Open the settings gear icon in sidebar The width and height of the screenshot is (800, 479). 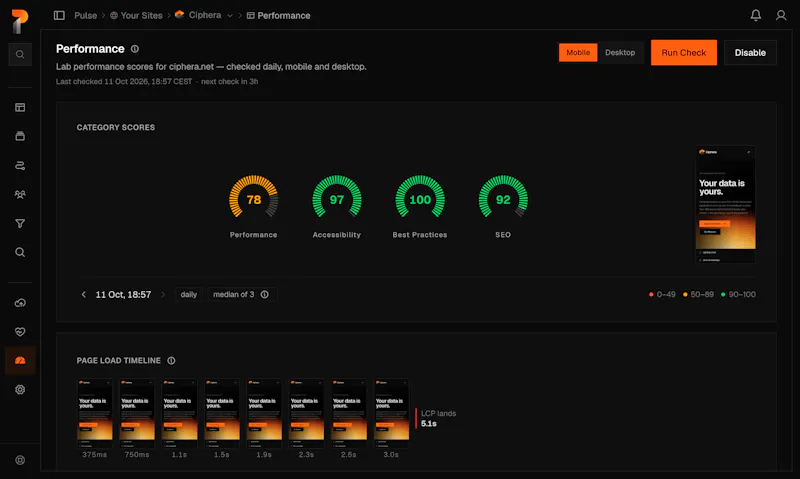point(20,389)
